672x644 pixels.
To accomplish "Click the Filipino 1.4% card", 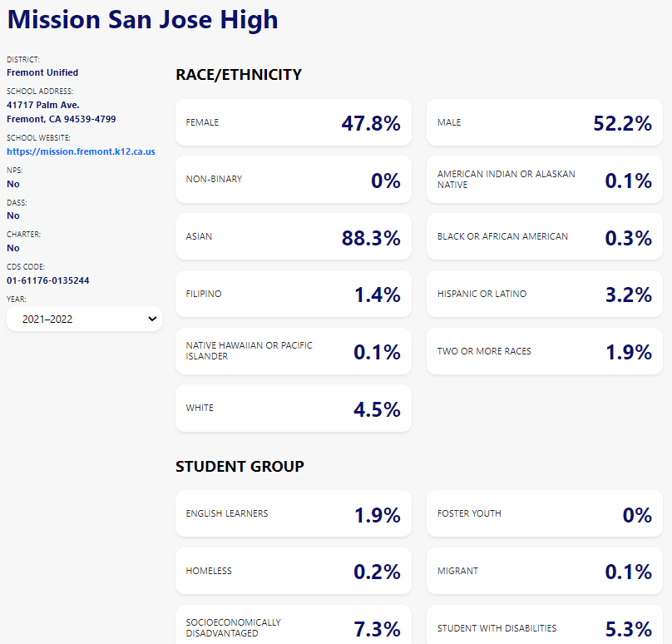I will [293, 294].
